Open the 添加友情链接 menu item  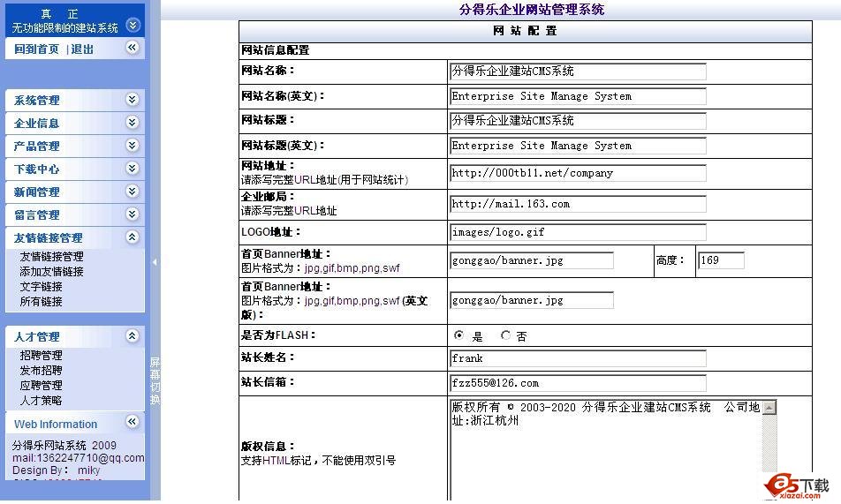coord(51,272)
